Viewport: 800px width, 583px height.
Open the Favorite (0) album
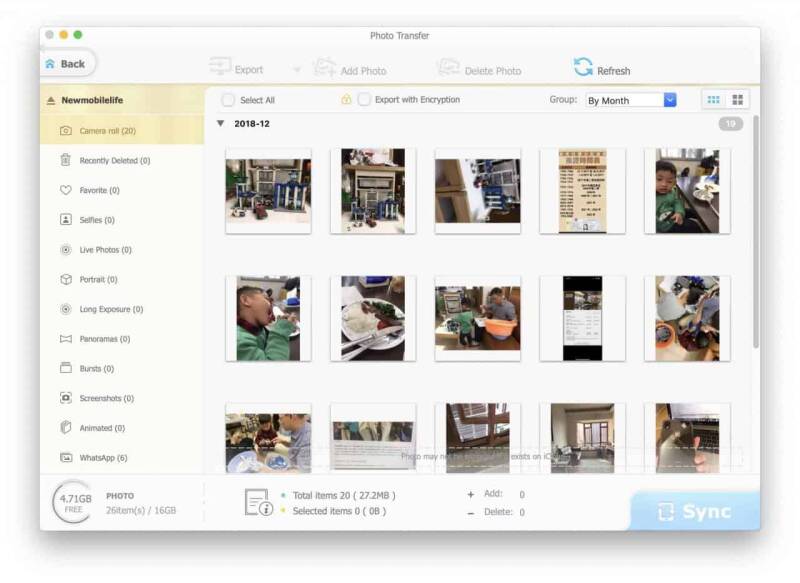pyautogui.click(x=122, y=190)
